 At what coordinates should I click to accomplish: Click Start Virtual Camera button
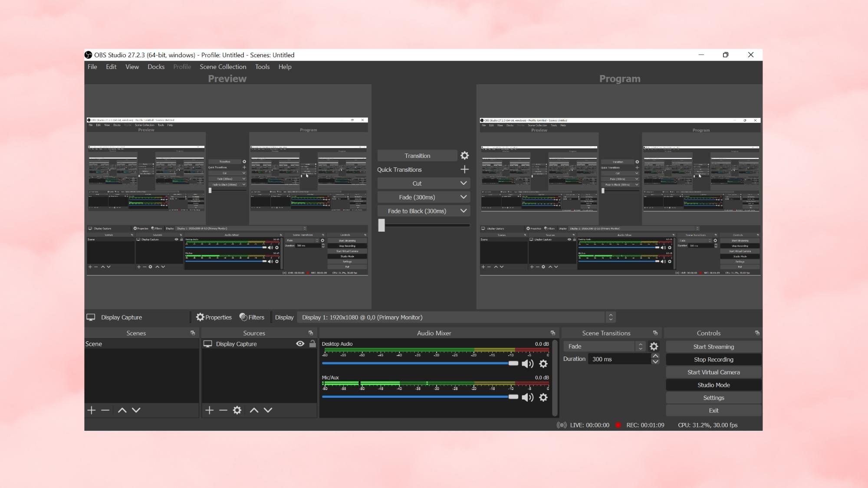click(713, 372)
